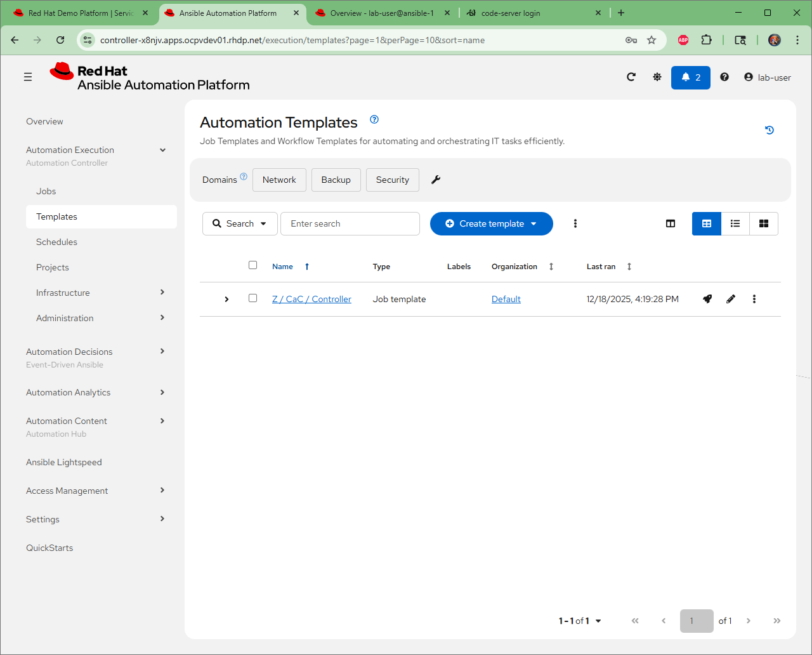Expand Settings section

(x=162, y=519)
